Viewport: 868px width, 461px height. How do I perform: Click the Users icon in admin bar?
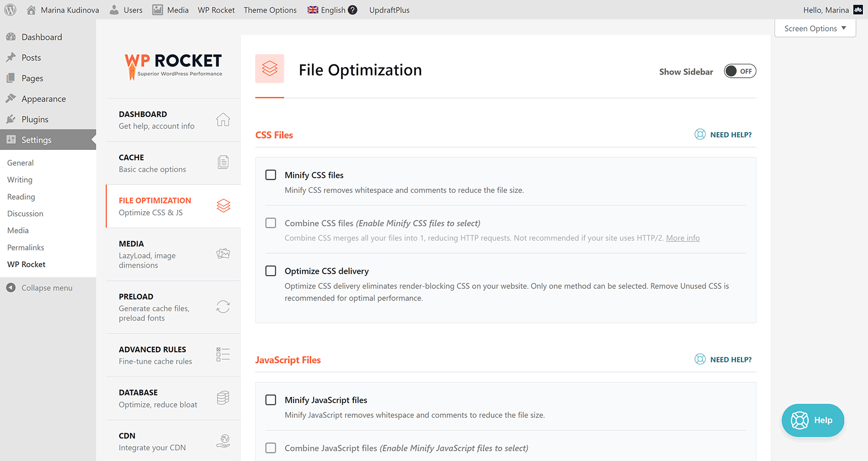tap(114, 10)
